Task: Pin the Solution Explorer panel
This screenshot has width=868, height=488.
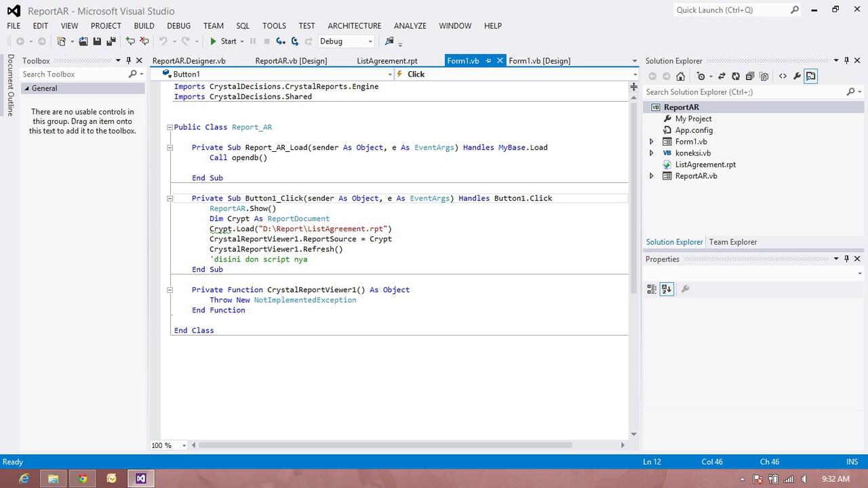Action: pos(846,61)
